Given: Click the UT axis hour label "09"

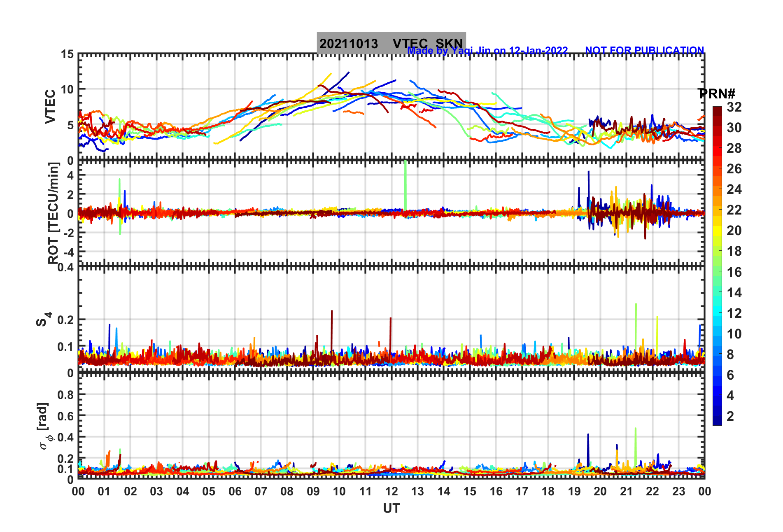Looking at the screenshot, I should pyautogui.click(x=313, y=491).
